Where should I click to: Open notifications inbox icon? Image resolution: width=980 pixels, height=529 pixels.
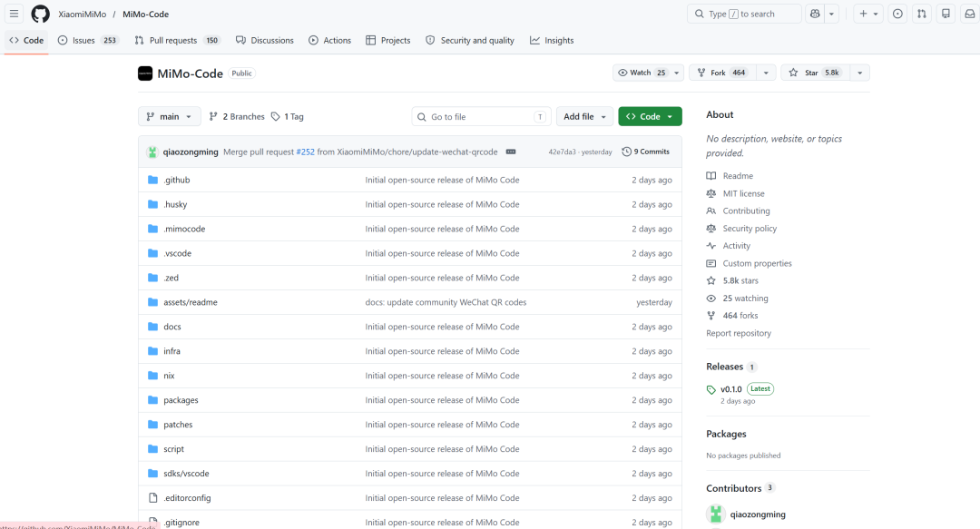coord(970,14)
